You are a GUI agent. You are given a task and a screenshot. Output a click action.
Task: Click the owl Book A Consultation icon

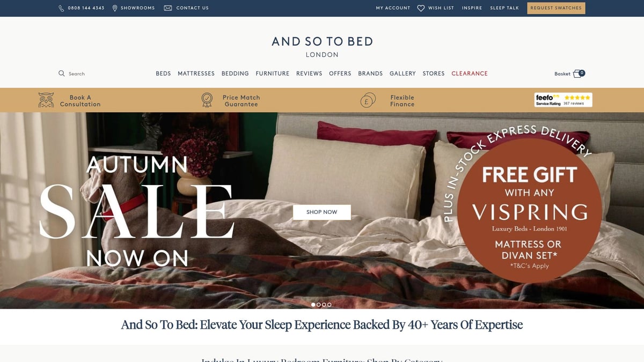point(46,100)
